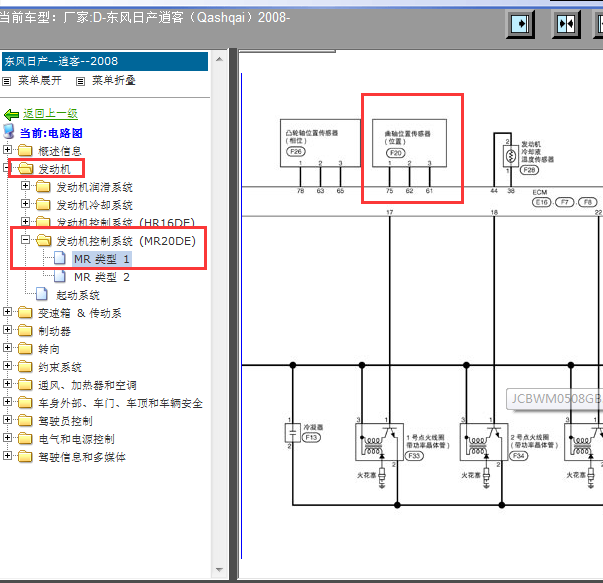
Task: Click the 菜单折叠 text button
Action: coord(113,80)
